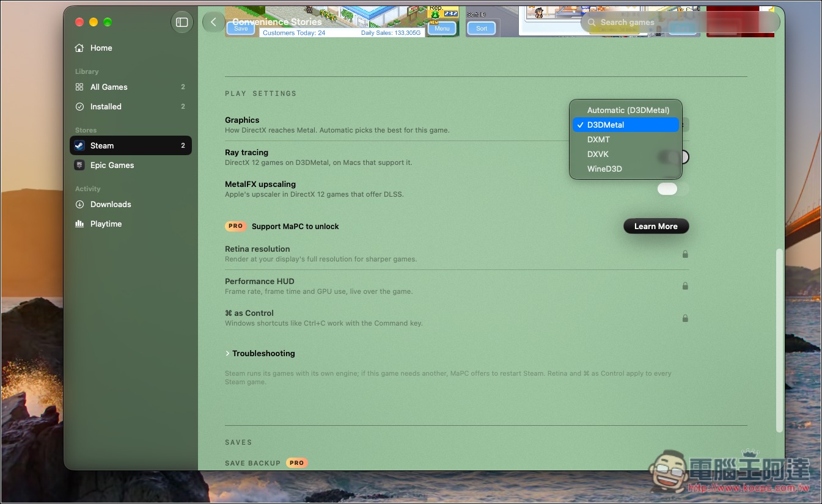Click Support MaPC to unlock text
The height and width of the screenshot is (504, 822).
pyautogui.click(x=295, y=226)
